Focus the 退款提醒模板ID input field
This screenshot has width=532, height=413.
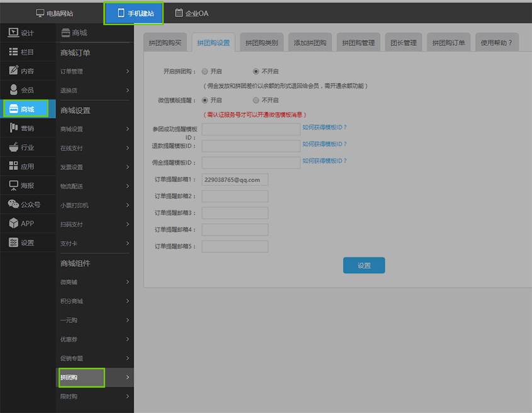click(x=251, y=146)
